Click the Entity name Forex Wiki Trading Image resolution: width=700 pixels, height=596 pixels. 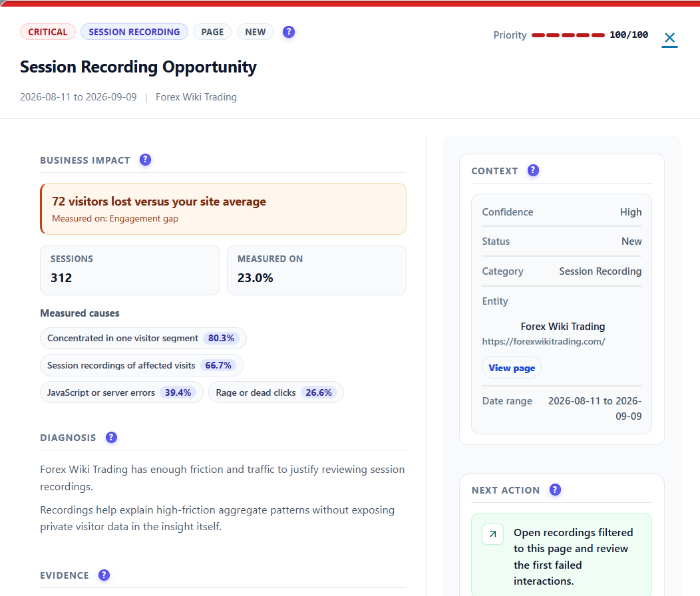[x=562, y=327]
